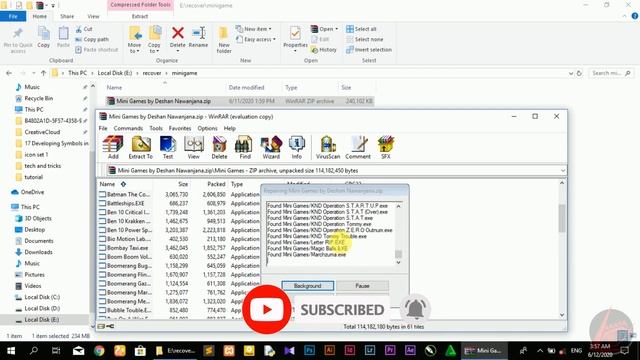Click Rename in Explorer ribbon
This screenshot has height=360, width=640.
coord(198,38)
